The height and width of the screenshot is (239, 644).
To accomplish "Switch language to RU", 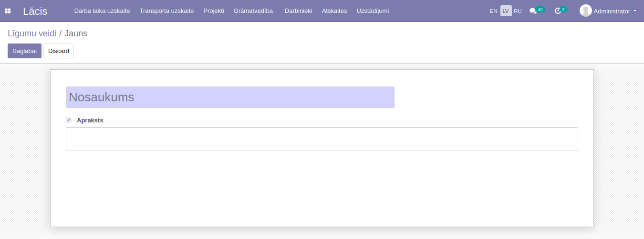I will (x=518, y=11).
